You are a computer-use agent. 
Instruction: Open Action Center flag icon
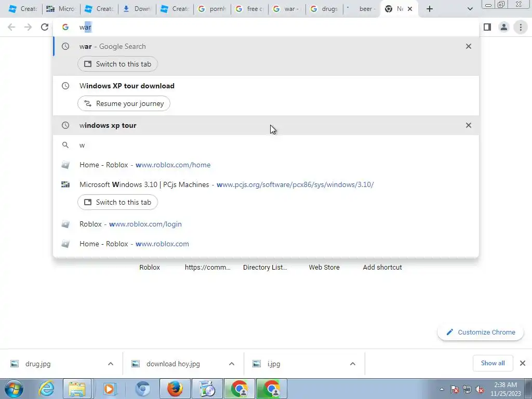click(454, 389)
